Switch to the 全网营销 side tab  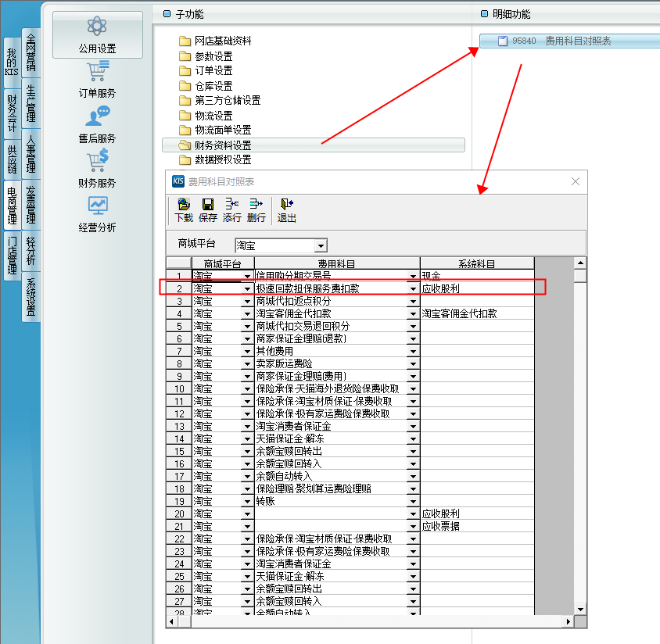(30, 52)
